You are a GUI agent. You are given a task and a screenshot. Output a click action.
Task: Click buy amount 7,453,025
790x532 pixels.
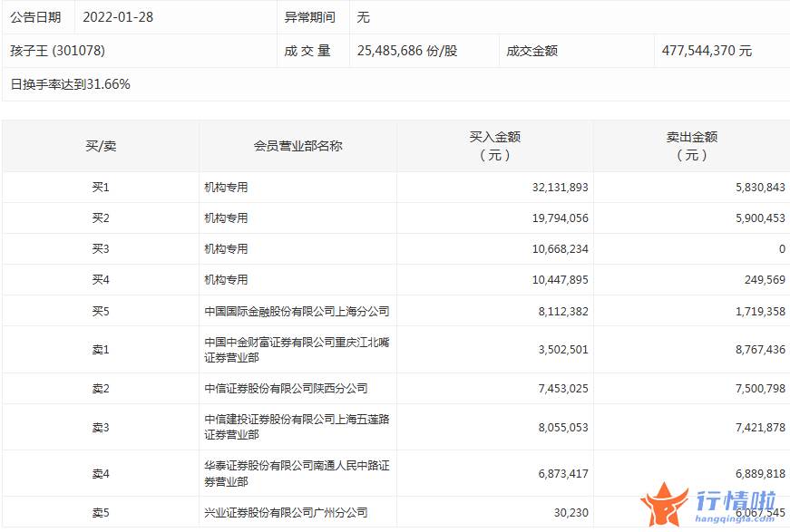(563, 389)
